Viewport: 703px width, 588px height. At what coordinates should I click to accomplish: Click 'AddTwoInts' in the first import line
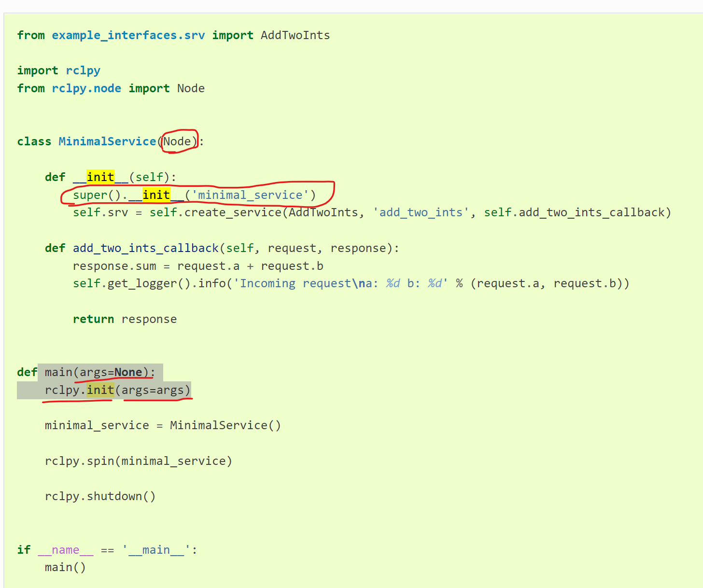click(295, 35)
